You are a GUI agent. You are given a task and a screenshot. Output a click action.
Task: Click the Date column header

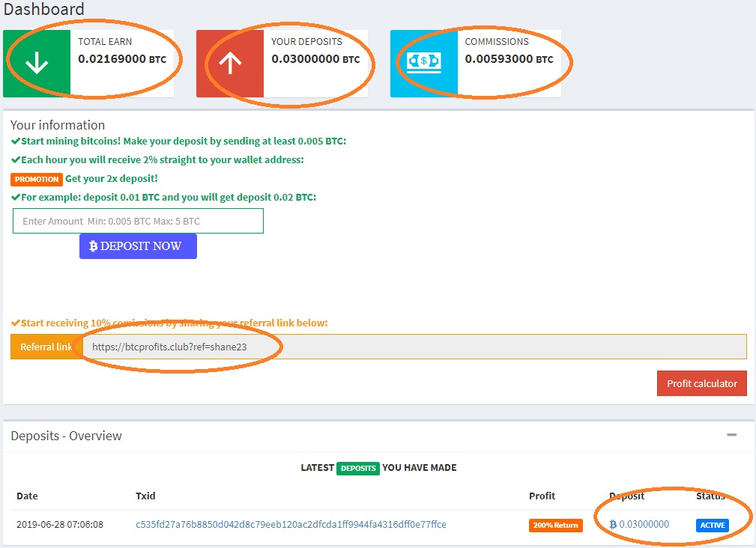pos(27,496)
